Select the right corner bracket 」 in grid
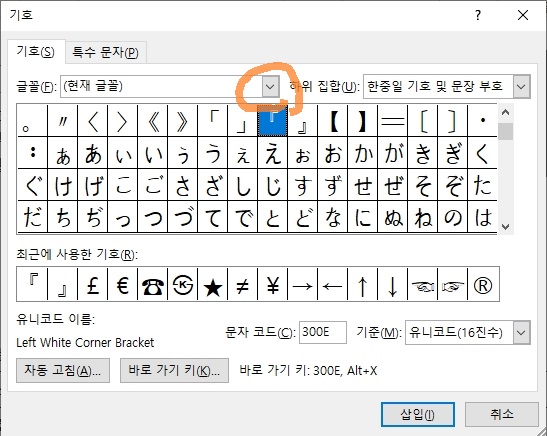This screenshot has height=436, width=547. tap(242, 121)
